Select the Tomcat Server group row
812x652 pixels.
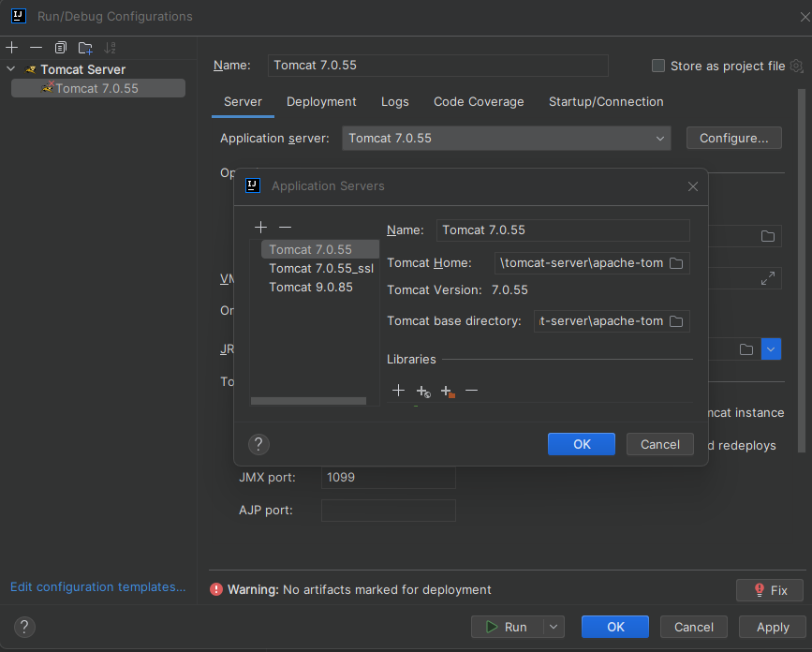click(82, 69)
